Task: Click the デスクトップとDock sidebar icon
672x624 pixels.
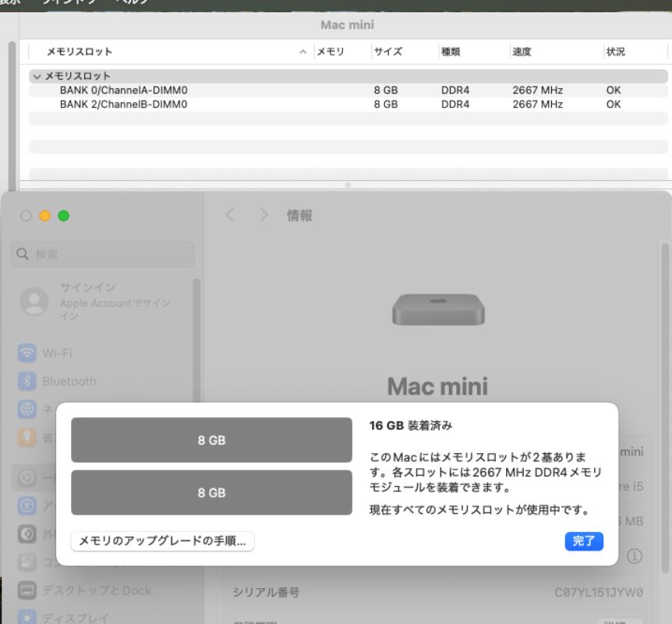Action: [x=27, y=590]
